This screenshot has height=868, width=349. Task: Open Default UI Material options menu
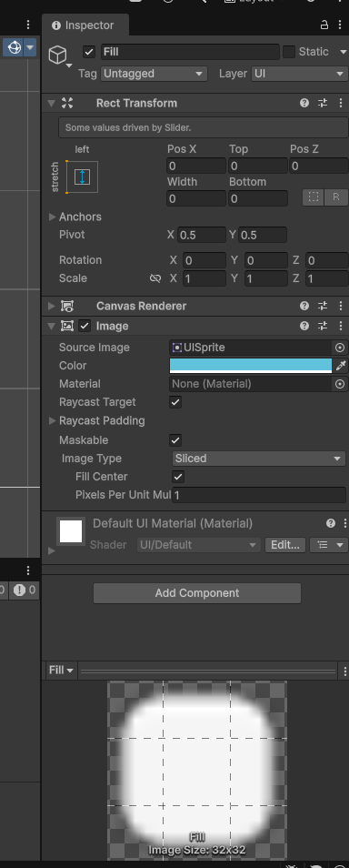coord(345,523)
